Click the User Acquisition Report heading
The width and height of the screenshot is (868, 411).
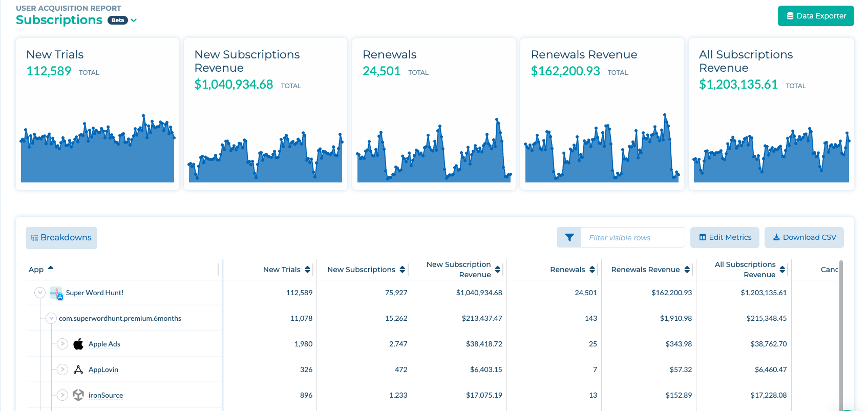pyautogui.click(x=69, y=8)
